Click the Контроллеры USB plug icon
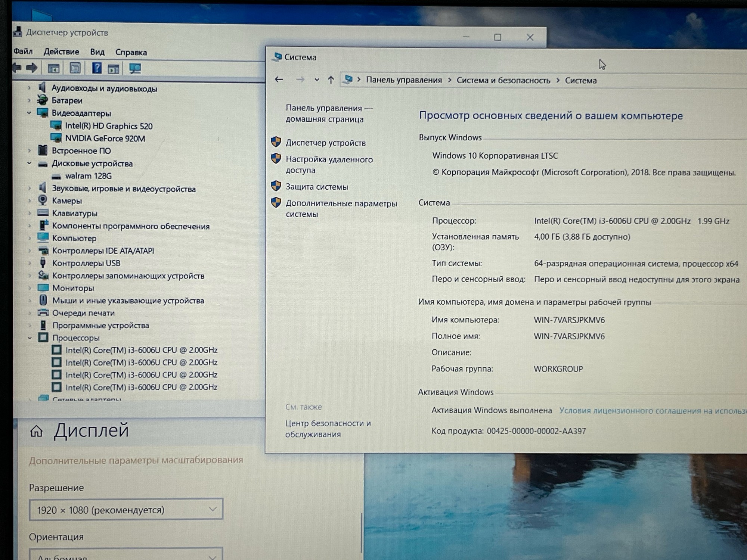747x560 pixels. pyautogui.click(x=43, y=262)
